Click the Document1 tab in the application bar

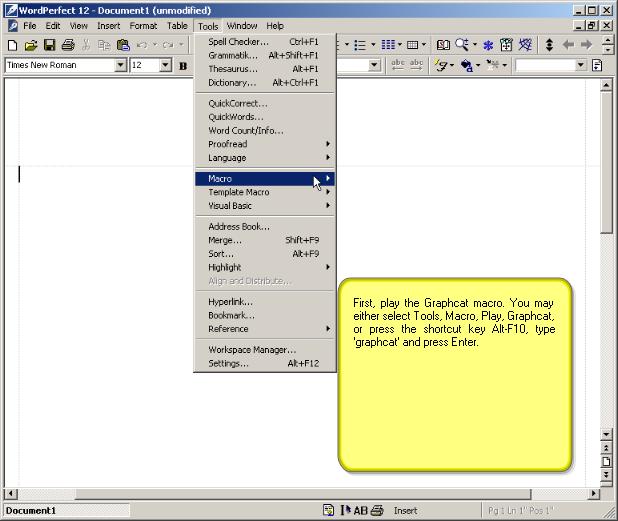click(x=67, y=511)
